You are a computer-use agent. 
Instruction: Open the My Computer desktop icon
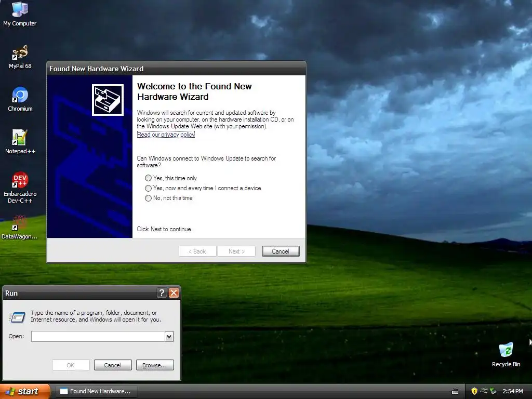coord(20,14)
